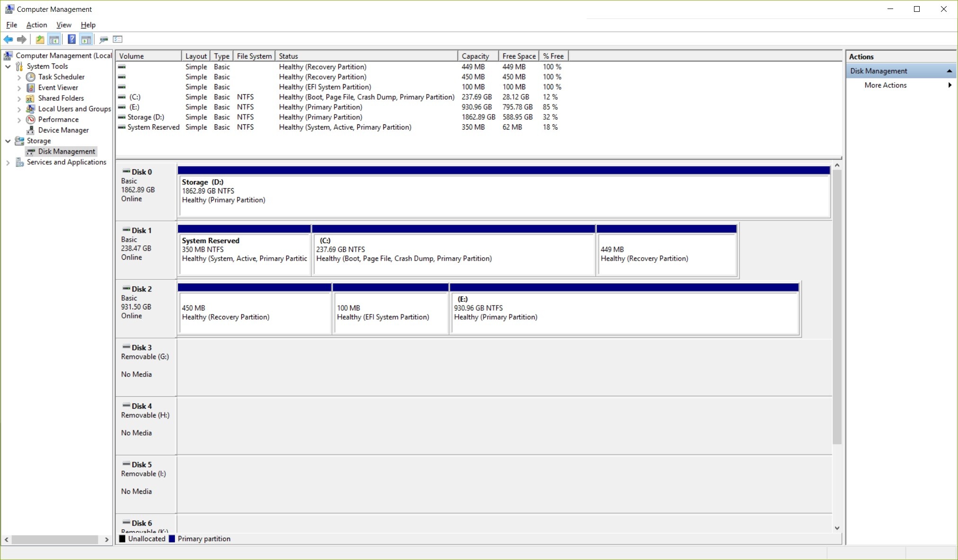Click the Computer Management app title icon
This screenshot has width=958, height=560.
9,9
